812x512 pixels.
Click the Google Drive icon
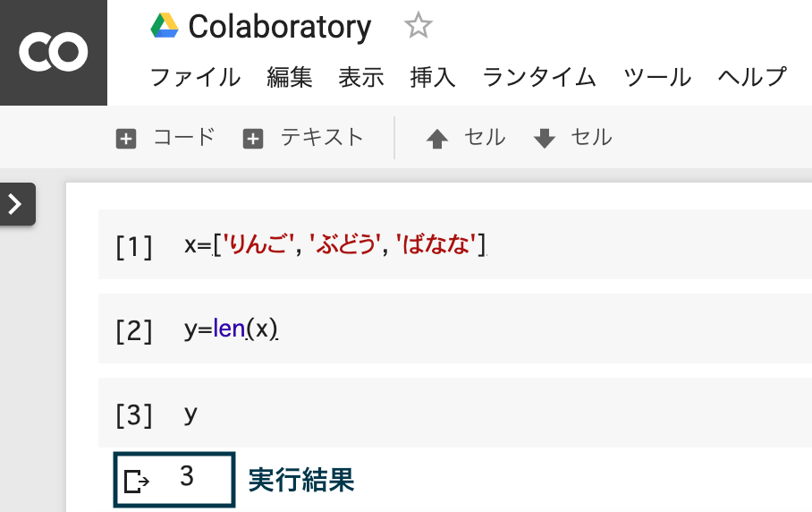(x=165, y=26)
